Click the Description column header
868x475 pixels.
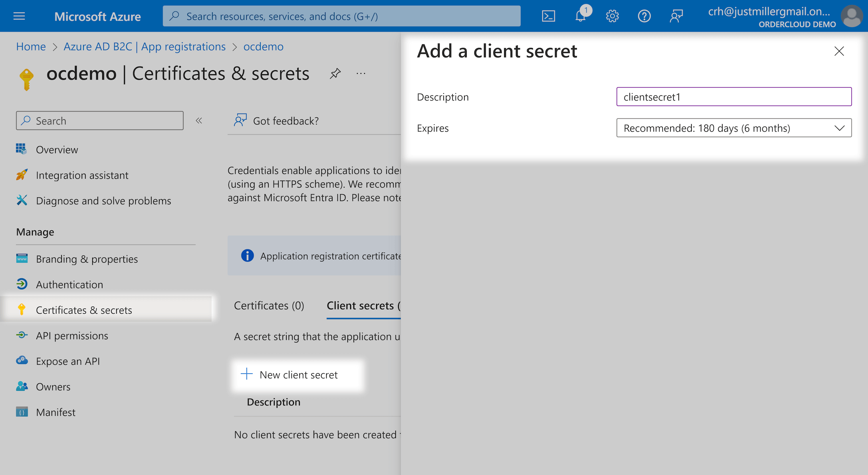(x=273, y=402)
